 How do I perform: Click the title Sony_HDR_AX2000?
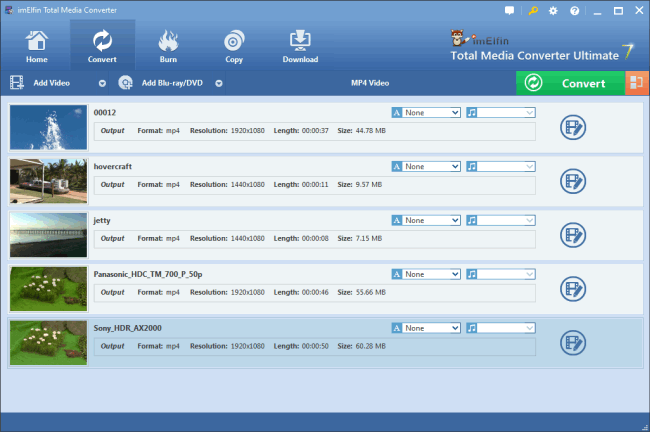[128, 328]
